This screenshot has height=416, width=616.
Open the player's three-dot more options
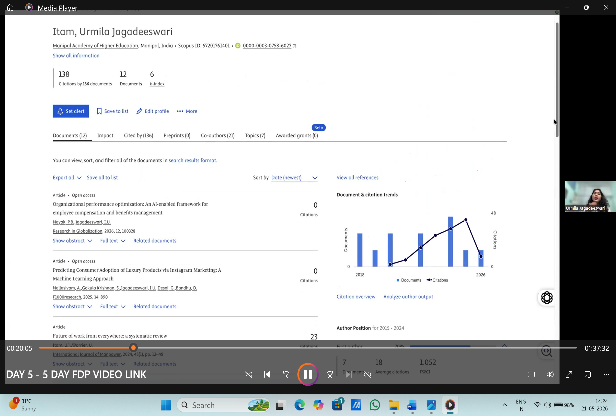pos(606,375)
